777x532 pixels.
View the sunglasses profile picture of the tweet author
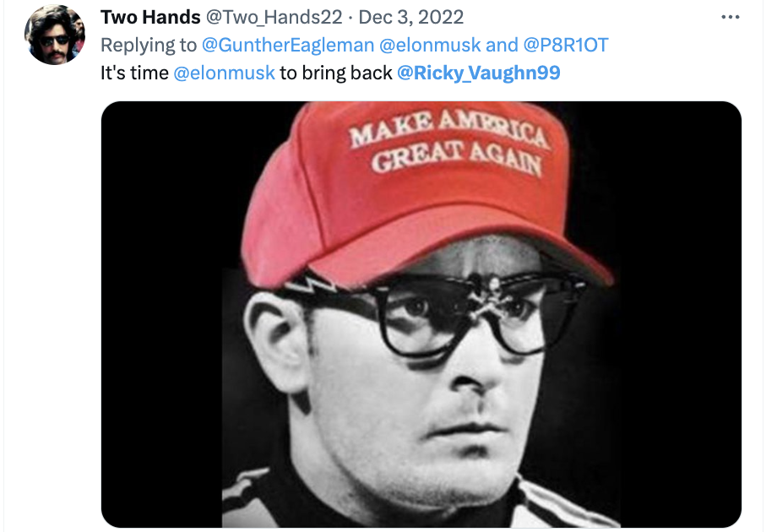click(x=55, y=35)
